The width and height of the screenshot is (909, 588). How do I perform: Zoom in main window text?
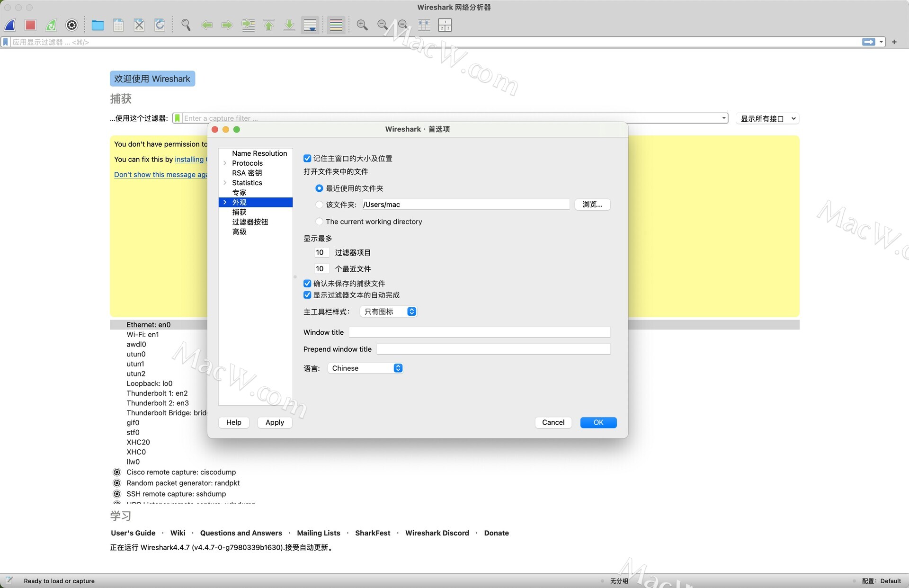[x=362, y=25]
